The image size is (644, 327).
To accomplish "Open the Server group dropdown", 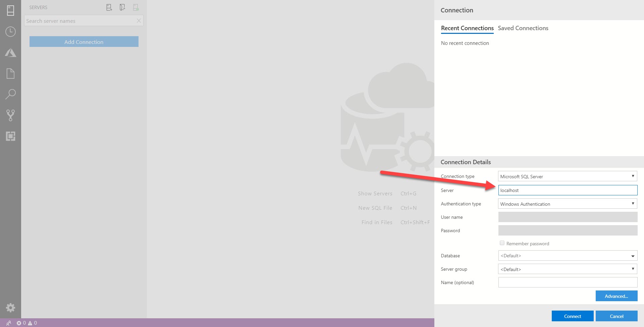I will 568,269.
